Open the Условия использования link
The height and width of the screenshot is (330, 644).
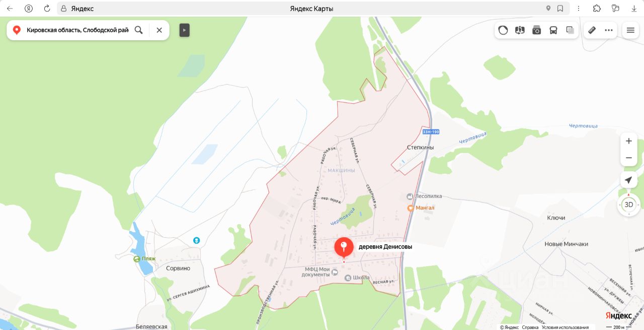pos(565,327)
